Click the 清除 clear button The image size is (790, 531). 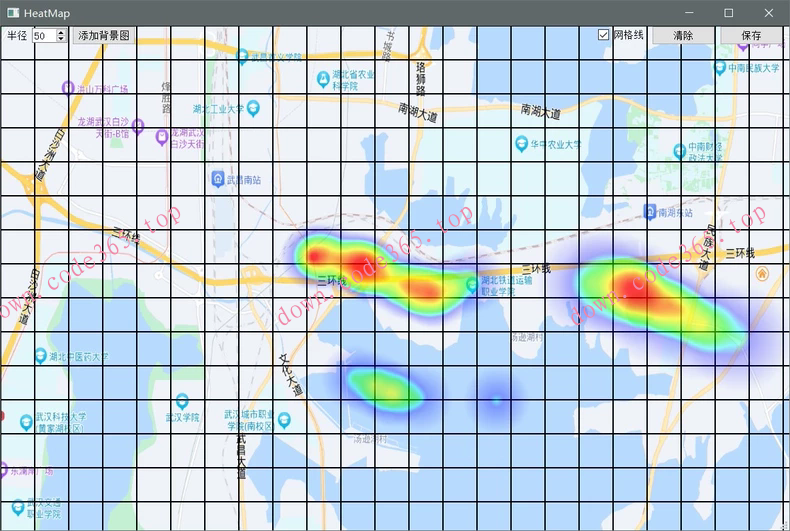pos(683,35)
